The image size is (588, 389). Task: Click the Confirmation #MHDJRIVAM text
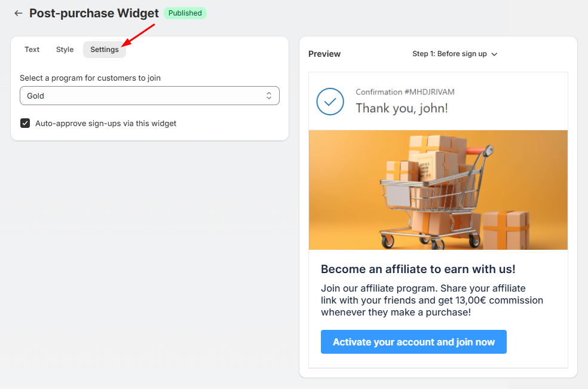pos(405,92)
